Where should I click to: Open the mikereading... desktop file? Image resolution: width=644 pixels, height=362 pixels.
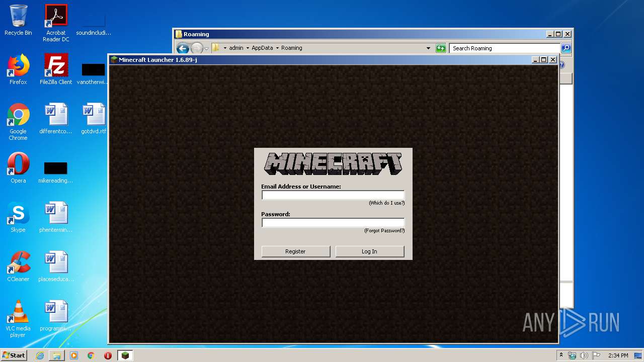[56, 172]
